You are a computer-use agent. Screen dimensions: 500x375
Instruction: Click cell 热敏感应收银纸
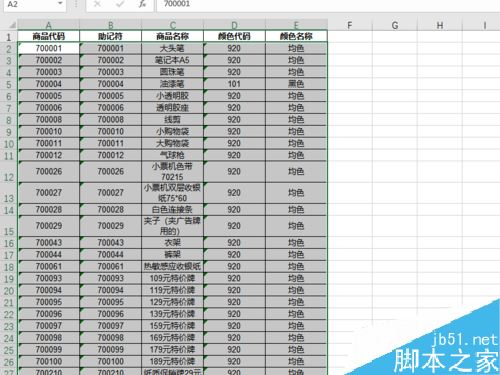click(173, 267)
